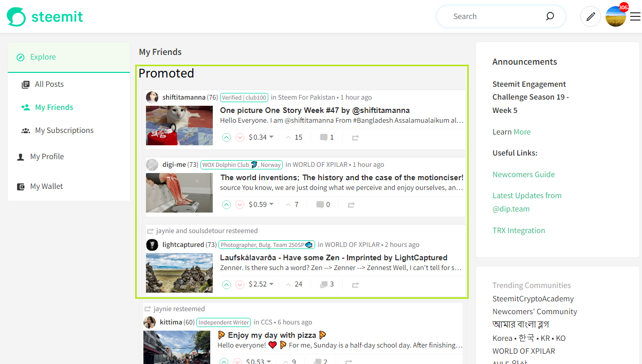Viewport: 642px width, 364px height.
Task: Open the Korea • 한국 • KR • KO community
Action: [x=529, y=338]
